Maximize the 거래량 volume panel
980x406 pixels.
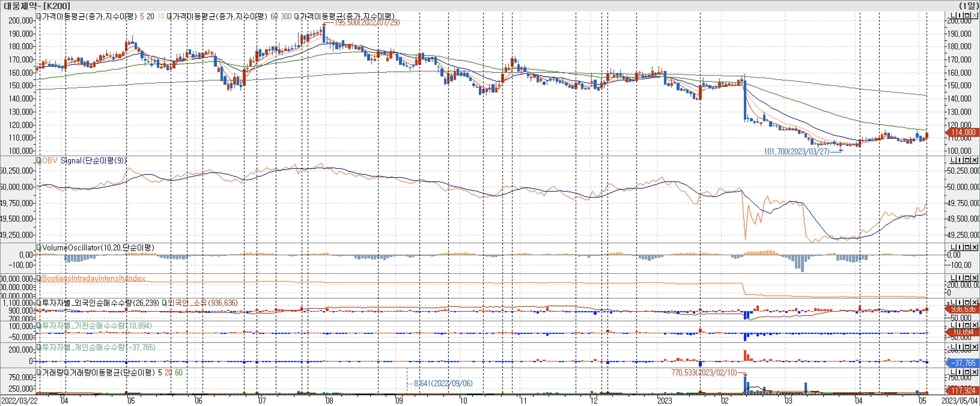click(967, 372)
